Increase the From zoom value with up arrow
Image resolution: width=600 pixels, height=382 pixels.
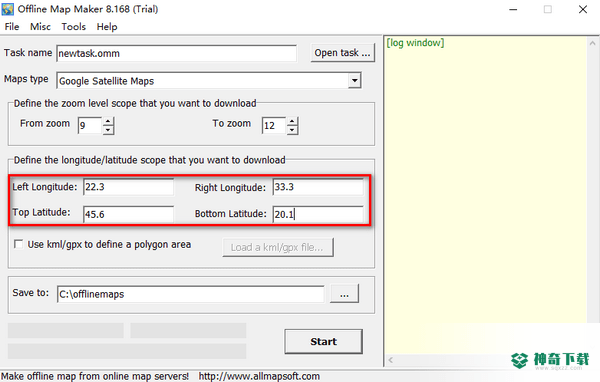[108, 121]
